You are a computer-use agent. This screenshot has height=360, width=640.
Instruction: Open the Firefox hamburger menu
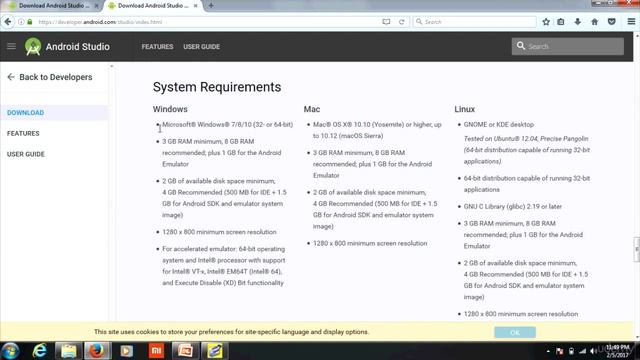click(x=631, y=22)
